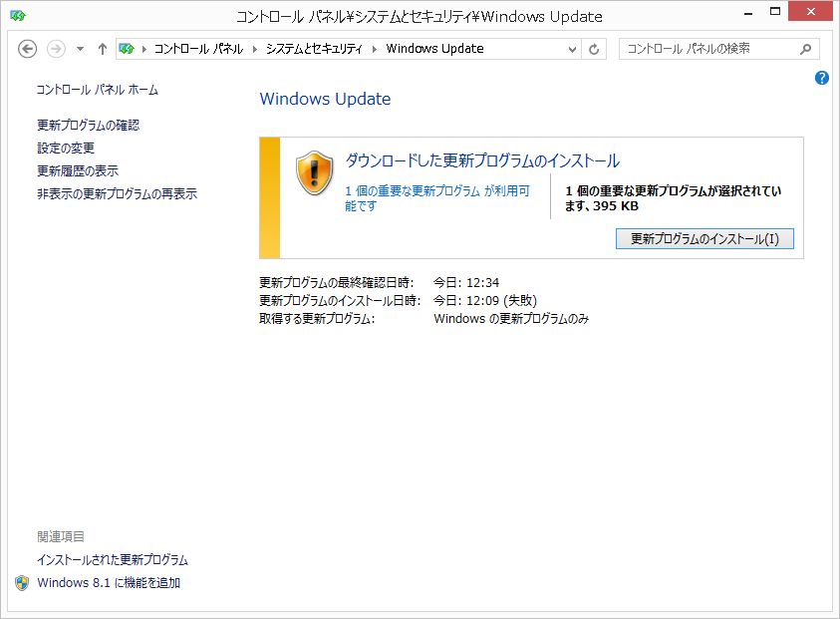
Task: Click the Windows Update icon in address bar
Action: 127,49
